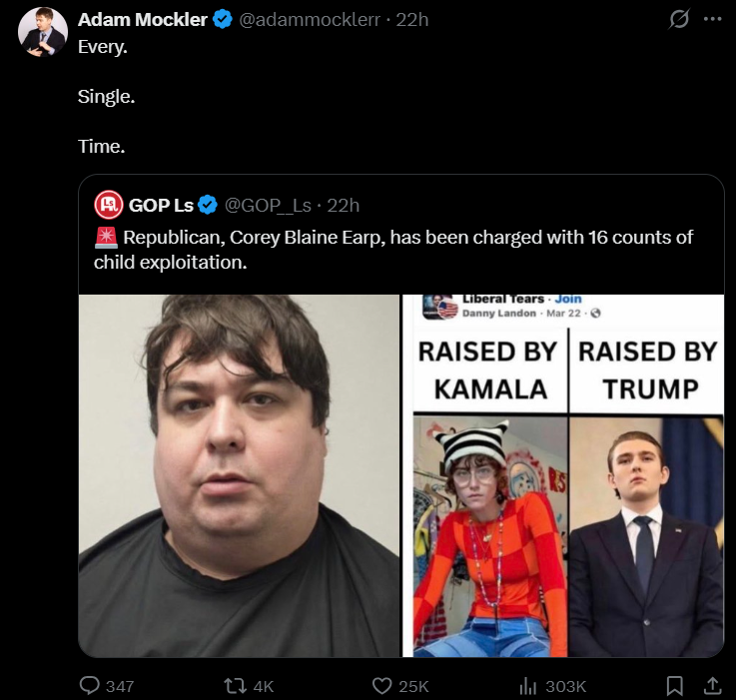Click GOP Ls verified checkmark badge

(208, 205)
